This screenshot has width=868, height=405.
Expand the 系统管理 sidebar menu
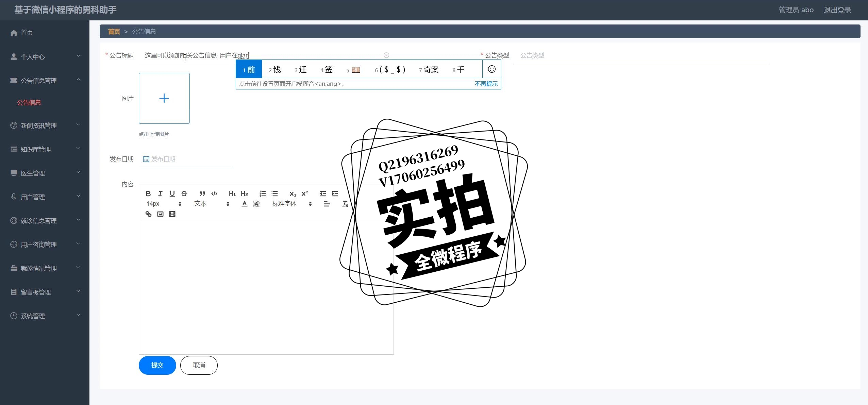(x=45, y=316)
